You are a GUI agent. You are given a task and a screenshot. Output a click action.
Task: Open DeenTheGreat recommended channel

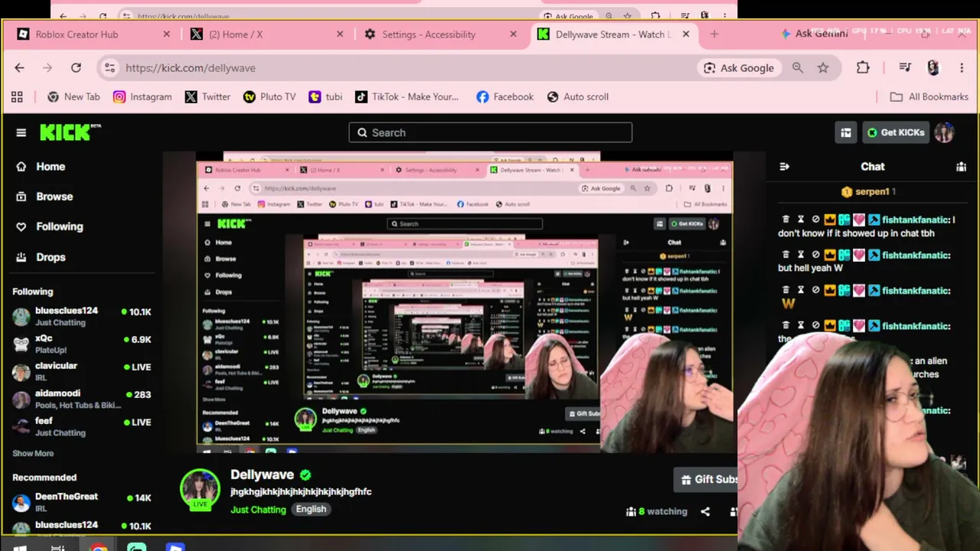click(x=81, y=502)
